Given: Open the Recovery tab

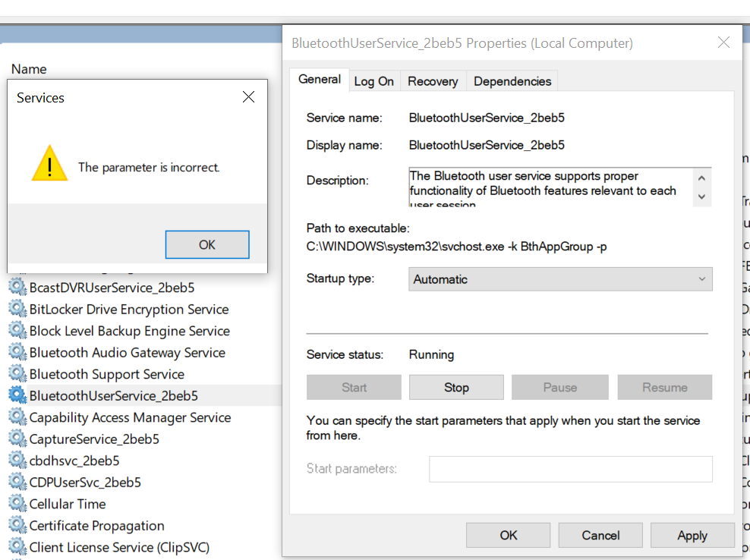Looking at the screenshot, I should (x=433, y=81).
